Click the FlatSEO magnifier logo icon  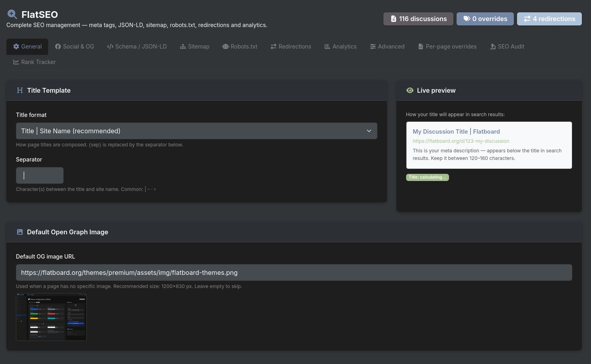[x=12, y=14]
